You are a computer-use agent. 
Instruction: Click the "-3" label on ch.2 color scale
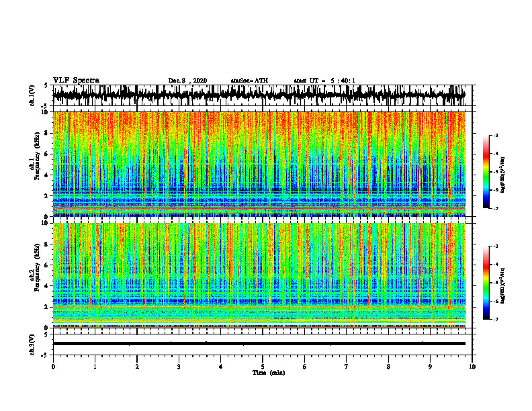(x=496, y=246)
